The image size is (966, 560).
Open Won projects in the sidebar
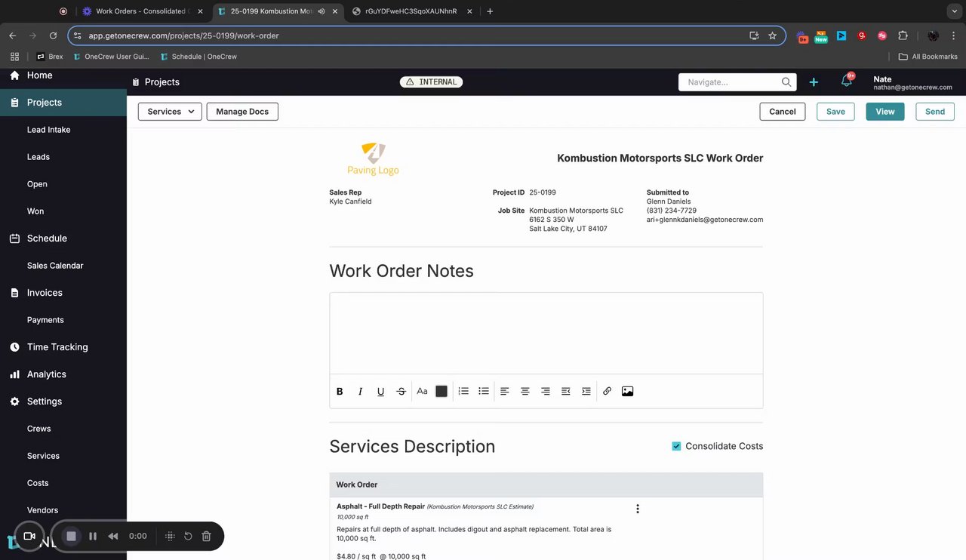(x=35, y=211)
